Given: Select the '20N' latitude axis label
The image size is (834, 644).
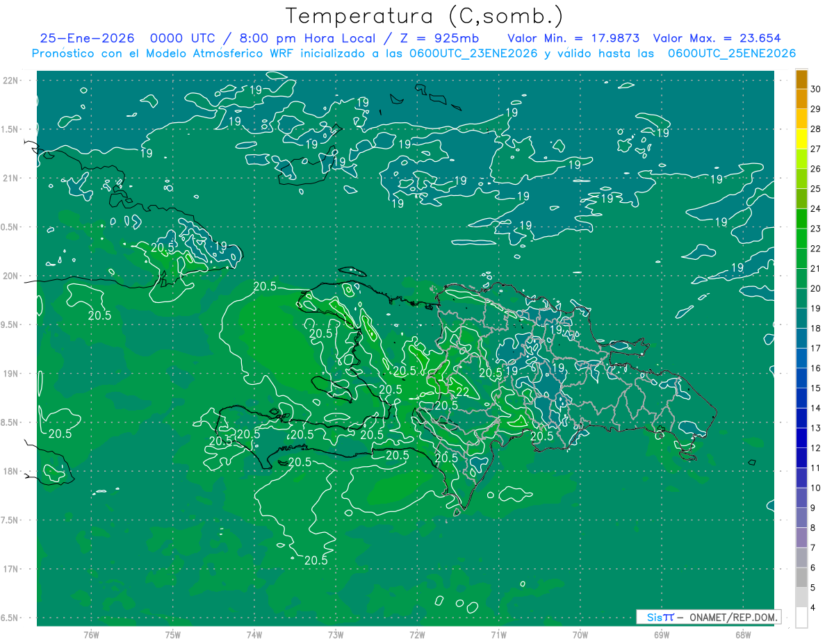Looking at the screenshot, I should [x=11, y=276].
